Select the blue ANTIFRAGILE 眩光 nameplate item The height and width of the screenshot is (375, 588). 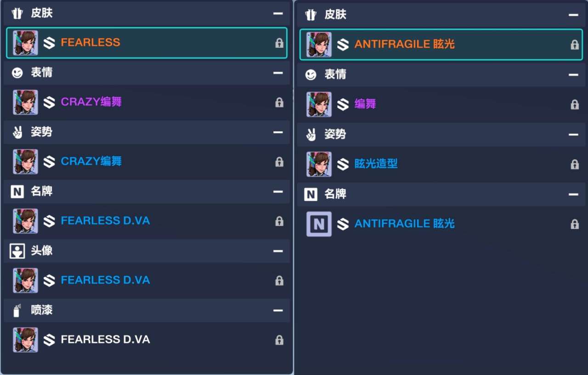pos(404,224)
